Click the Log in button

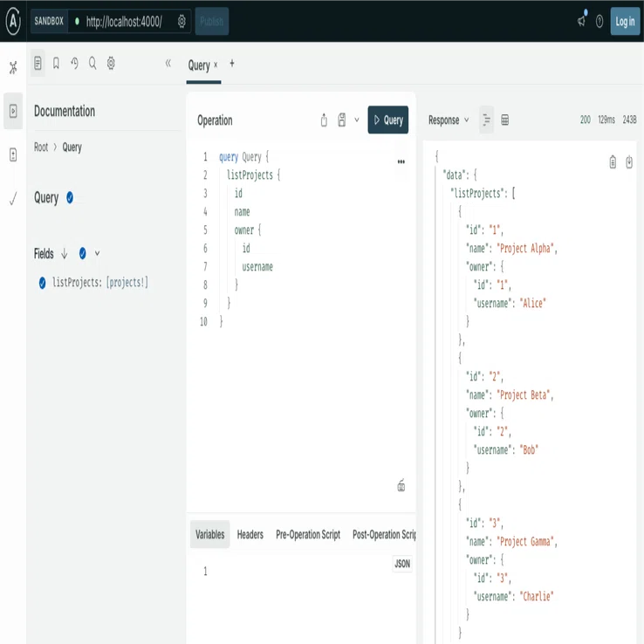click(625, 21)
